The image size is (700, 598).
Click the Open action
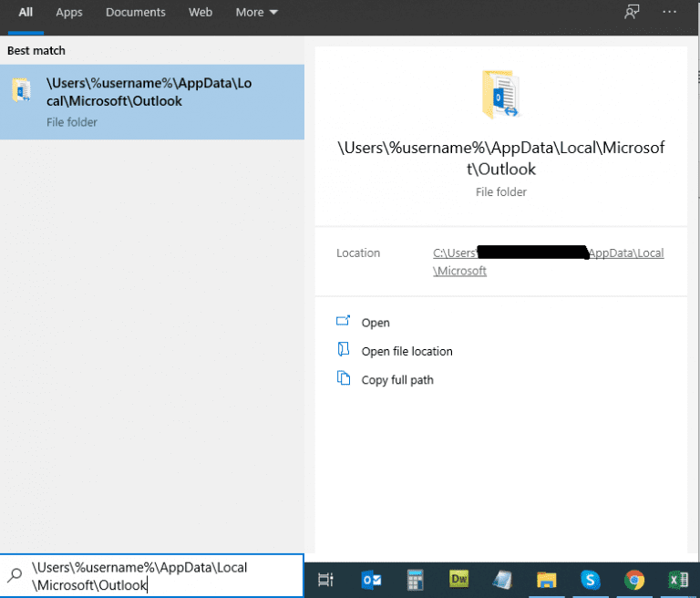pyautogui.click(x=375, y=323)
